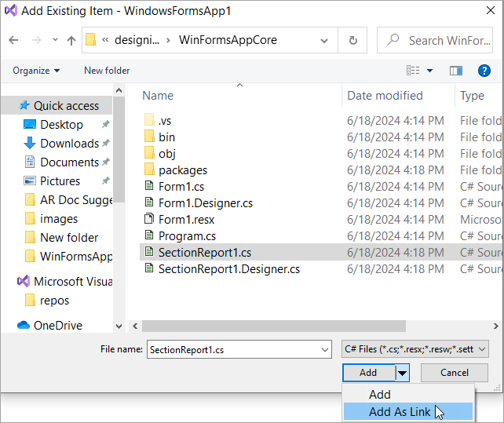Click the Search WinFormsAppCore field
This screenshot has height=423, width=504.
[x=435, y=40]
